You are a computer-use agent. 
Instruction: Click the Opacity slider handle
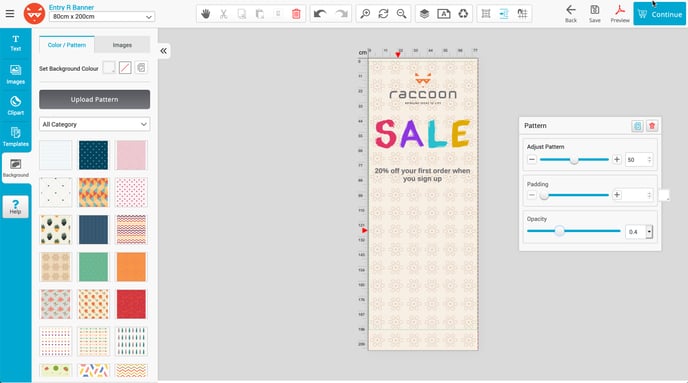[559, 231]
